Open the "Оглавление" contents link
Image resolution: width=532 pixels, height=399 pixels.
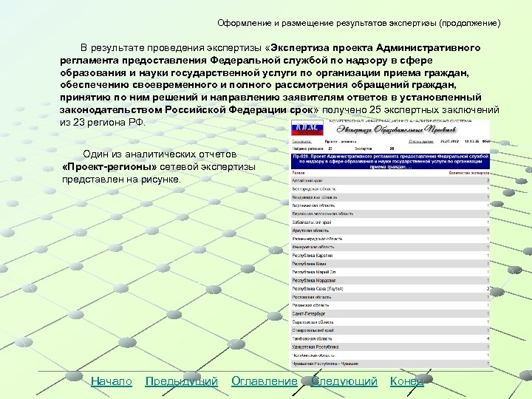(265, 381)
